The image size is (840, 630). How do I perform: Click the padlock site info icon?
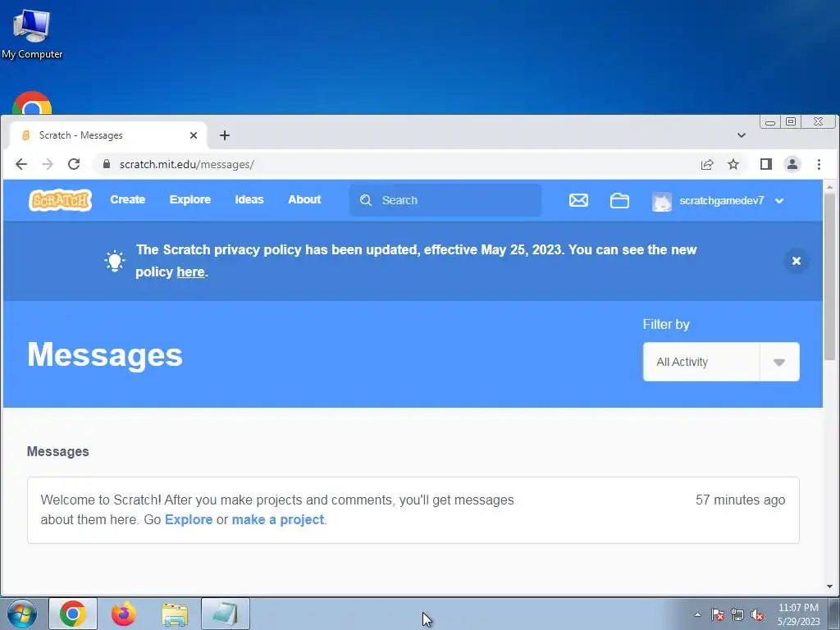[107, 164]
